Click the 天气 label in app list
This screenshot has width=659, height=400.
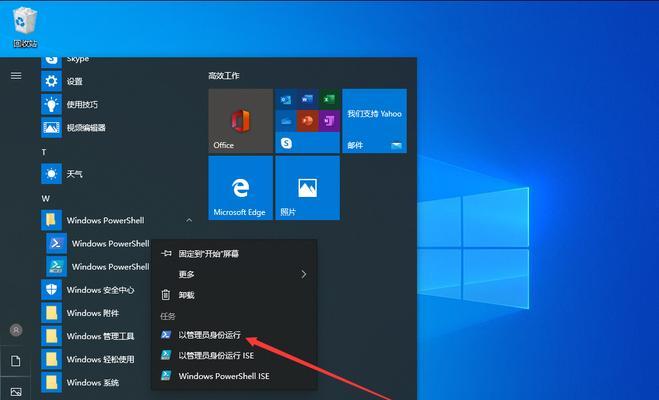[74, 174]
